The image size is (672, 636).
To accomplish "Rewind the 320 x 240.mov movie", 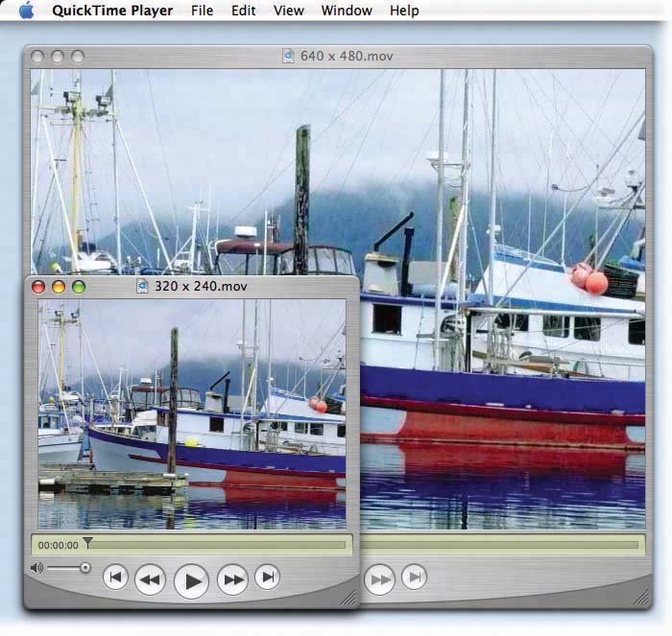I will coord(150,579).
